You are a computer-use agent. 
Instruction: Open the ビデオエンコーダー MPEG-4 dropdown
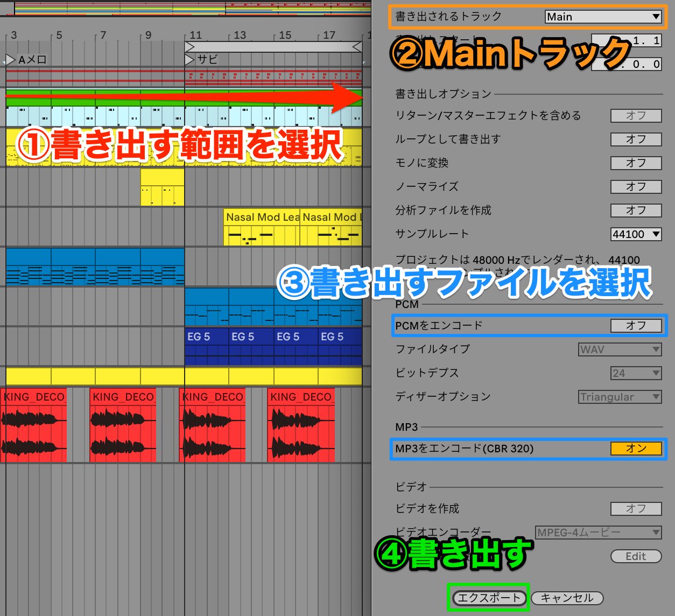click(599, 533)
